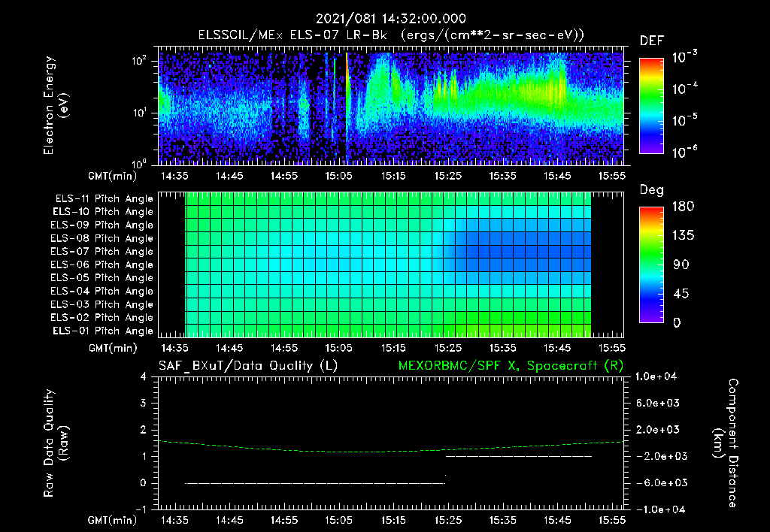Click the white data quality line at level 1
Image resolution: width=770 pixels, height=532 pixels.
pyautogui.click(x=519, y=456)
